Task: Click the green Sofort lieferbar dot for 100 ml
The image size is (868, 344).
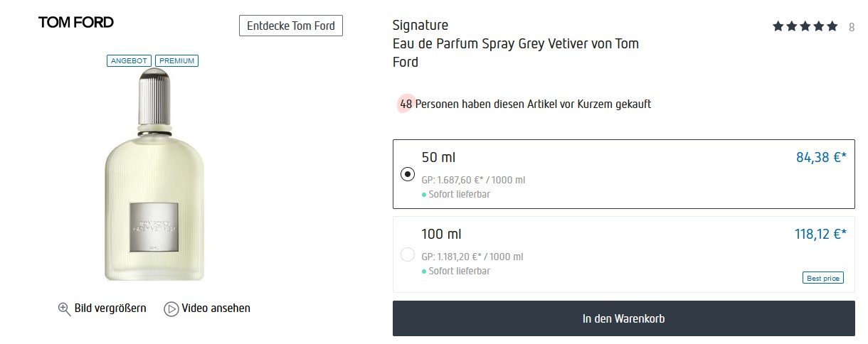Action: pyautogui.click(x=423, y=272)
